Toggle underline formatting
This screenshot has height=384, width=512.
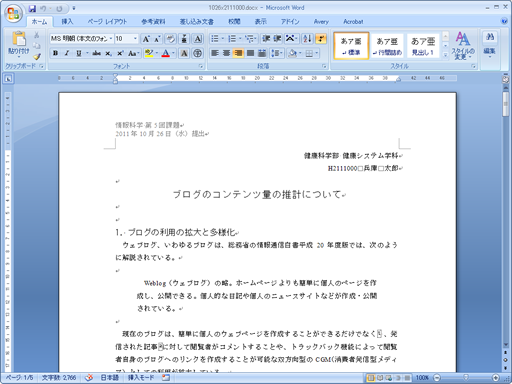[79, 53]
